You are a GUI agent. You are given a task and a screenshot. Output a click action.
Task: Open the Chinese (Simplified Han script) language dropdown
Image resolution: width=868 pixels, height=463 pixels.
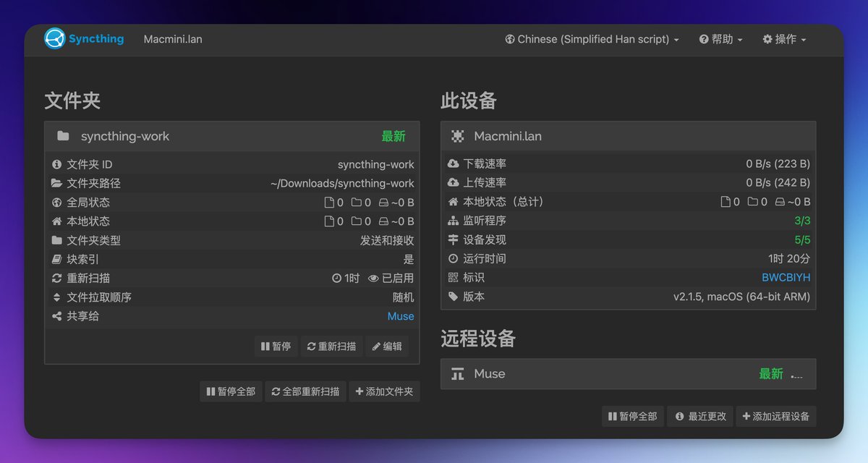point(592,39)
